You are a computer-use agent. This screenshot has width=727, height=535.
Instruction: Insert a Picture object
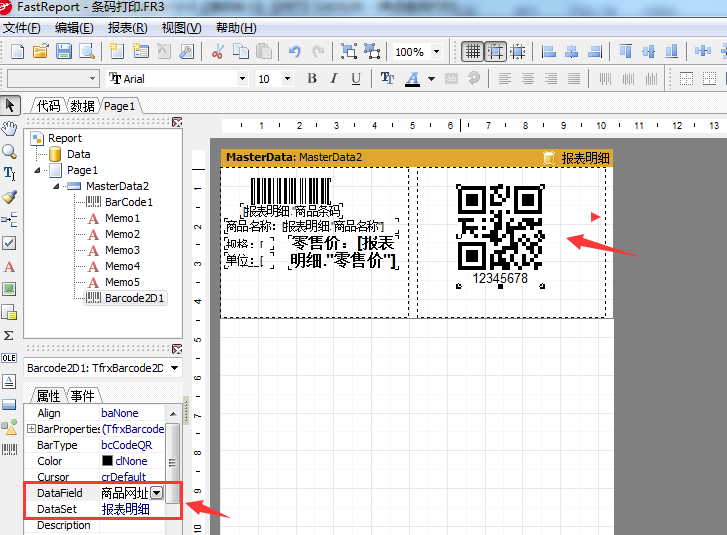click(x=9, y=289)
